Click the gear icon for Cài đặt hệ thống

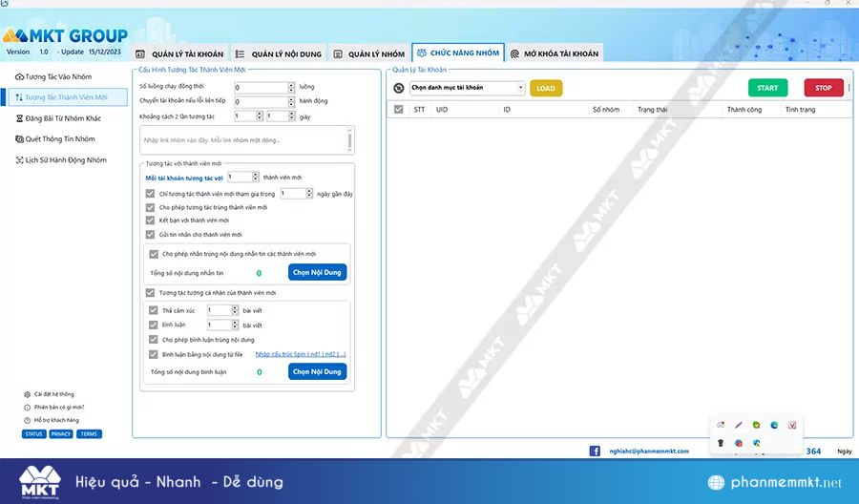click(27, 394)
